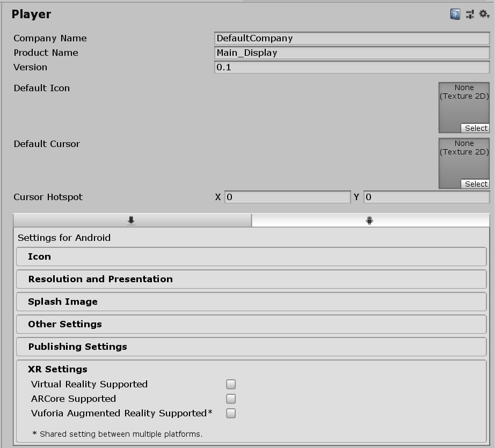Open the gear settings menu icon
The width and height of the screenshot is (495, 448).
(x=484, y=14)
